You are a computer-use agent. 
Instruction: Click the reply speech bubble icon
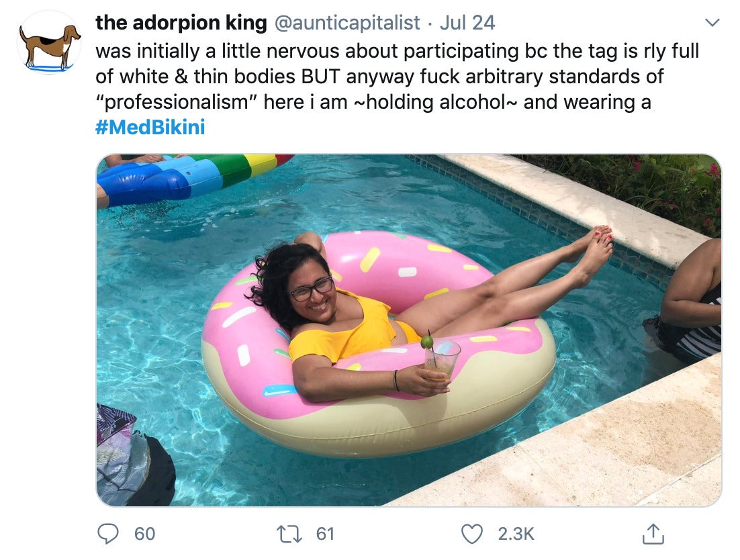click(107, 534)
